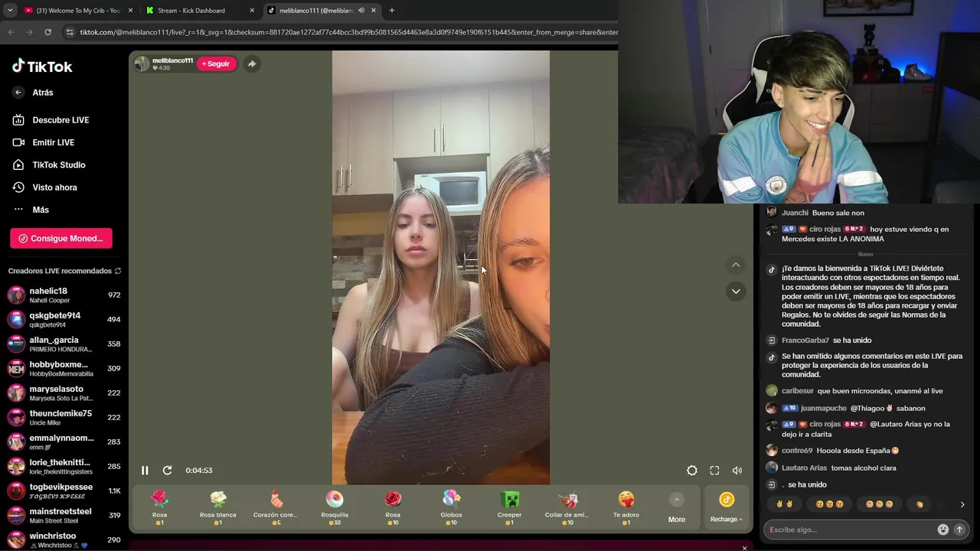Open winchristoo recommended live stream
Viewport: 980px width, 551px height.
tap(64, 540)
